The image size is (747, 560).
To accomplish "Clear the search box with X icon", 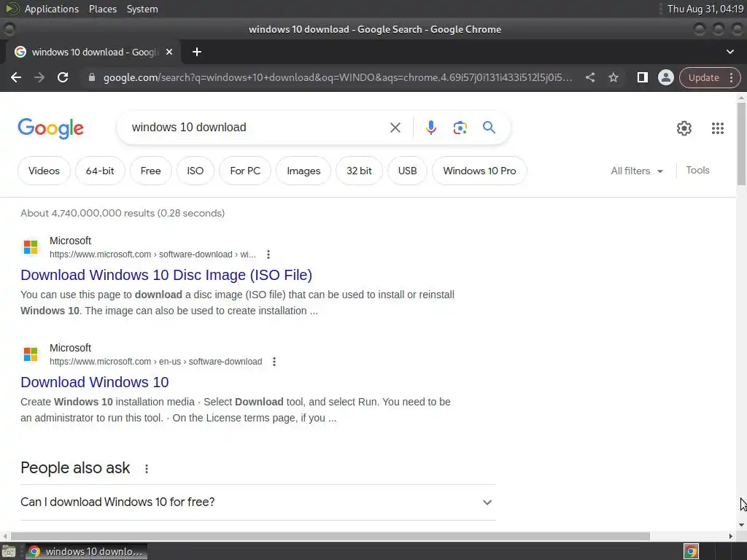I will click(x=395, y=128).
